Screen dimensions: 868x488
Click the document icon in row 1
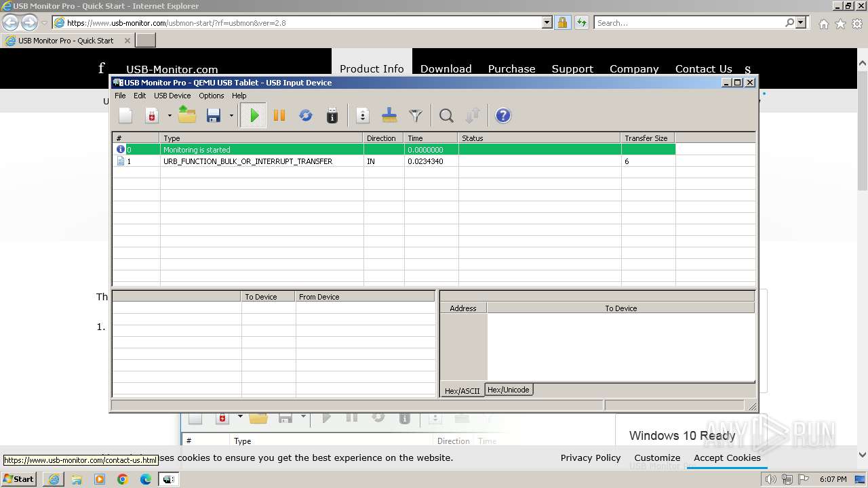click(x=121, y=161)
